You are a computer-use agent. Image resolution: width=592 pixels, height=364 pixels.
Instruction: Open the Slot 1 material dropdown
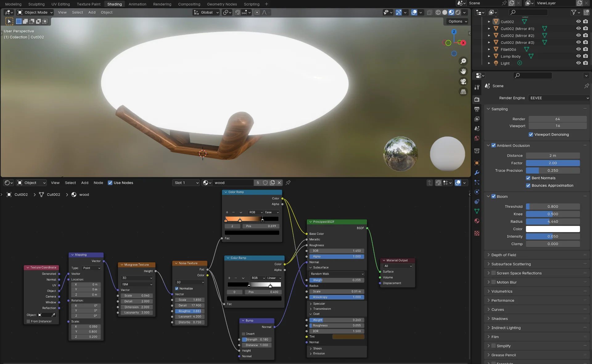coord(186,183)
